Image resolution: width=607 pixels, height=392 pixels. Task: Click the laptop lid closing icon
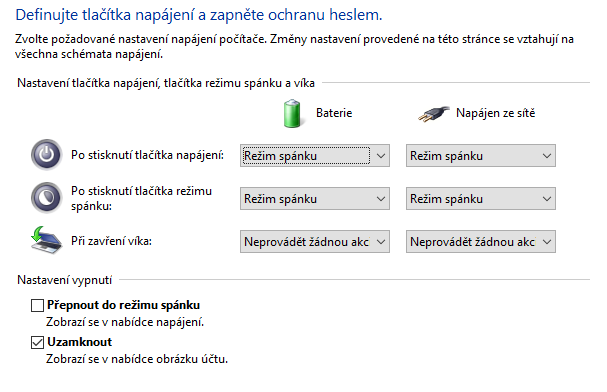(x=46, y=240)
